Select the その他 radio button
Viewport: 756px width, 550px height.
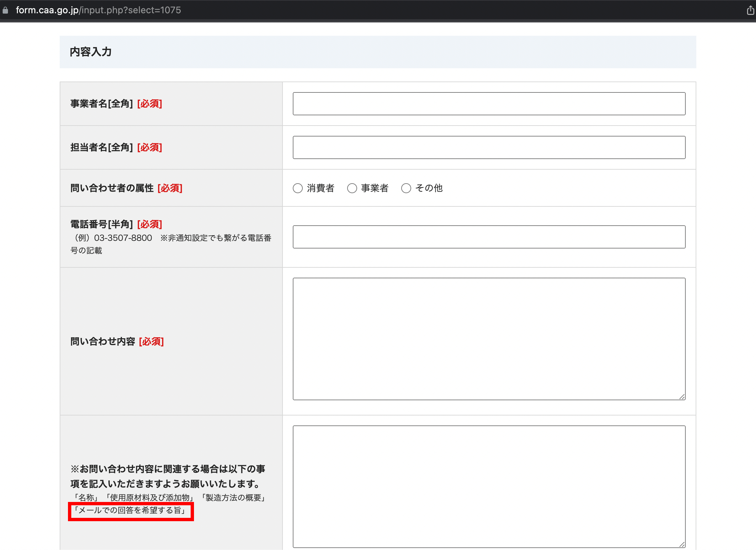406,188
